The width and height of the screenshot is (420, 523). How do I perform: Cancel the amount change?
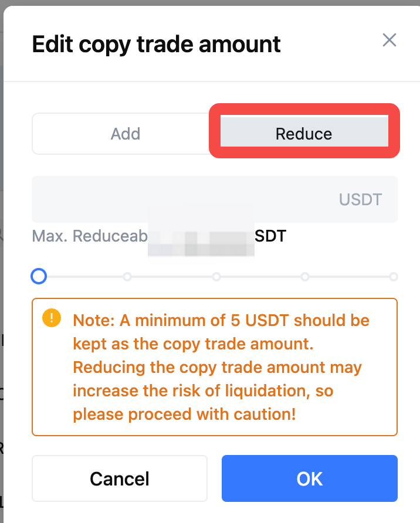click(x=120, y=478)
